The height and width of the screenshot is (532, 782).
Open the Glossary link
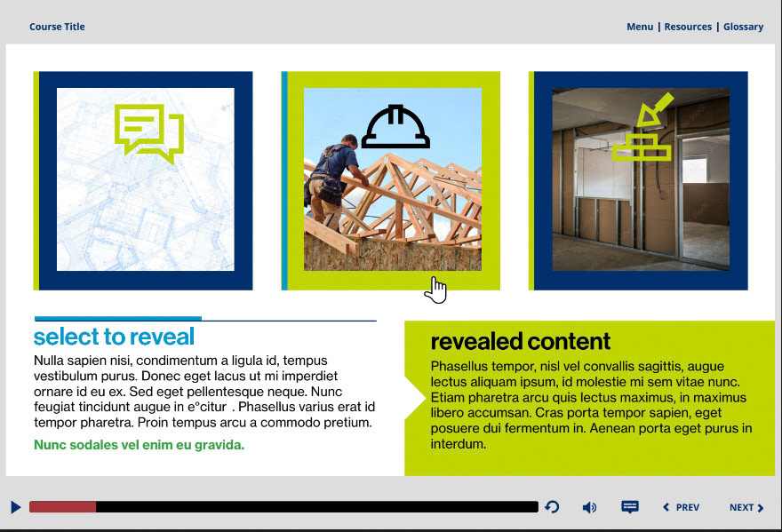743,27
